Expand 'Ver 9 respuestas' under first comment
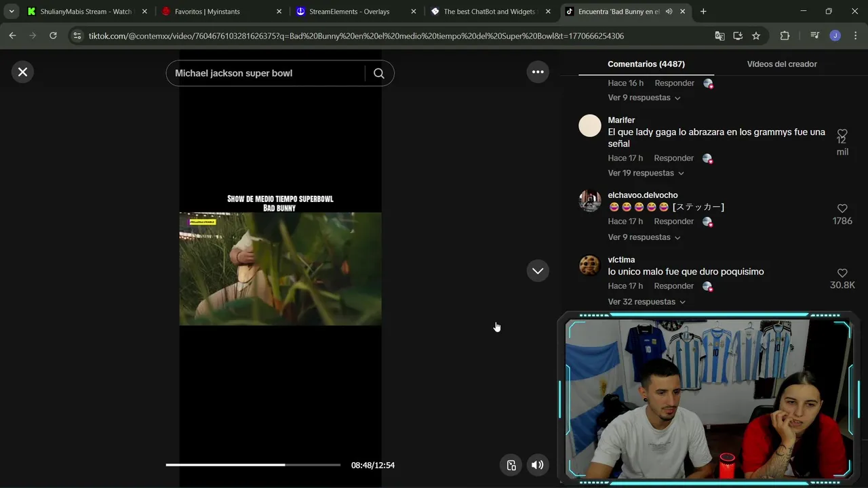The height and width of the screenshot is (488, 868). click(x=644, y=98)
